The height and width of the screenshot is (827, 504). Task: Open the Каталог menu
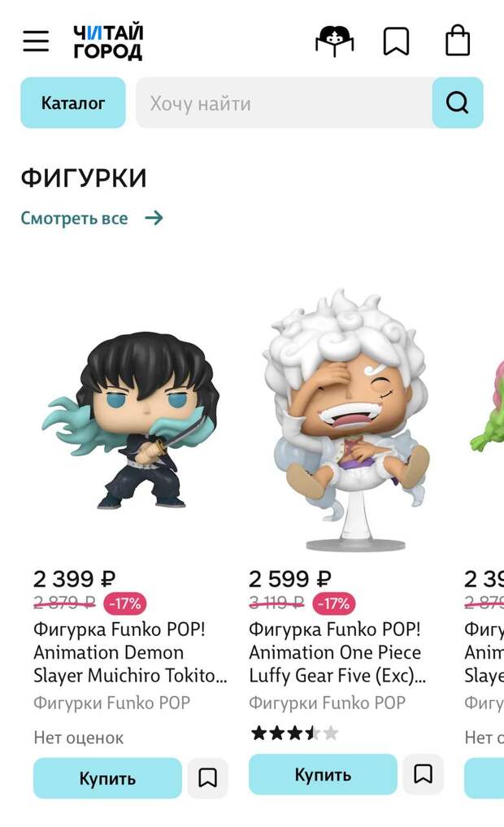[73, 102]
